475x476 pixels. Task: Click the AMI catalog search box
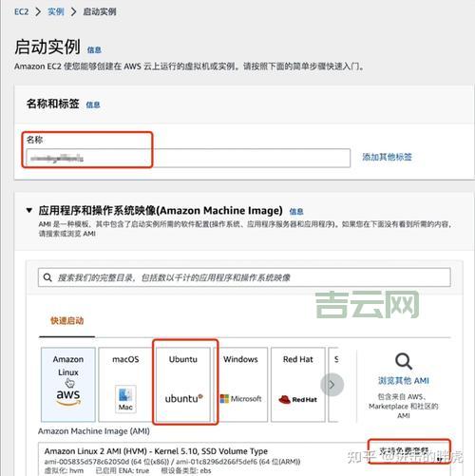244,277
